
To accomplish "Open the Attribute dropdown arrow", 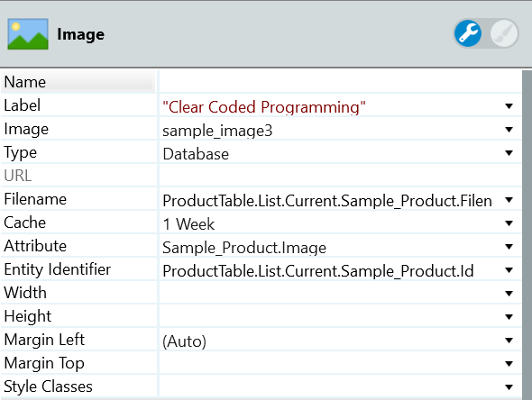I will [x=509, y=247].
